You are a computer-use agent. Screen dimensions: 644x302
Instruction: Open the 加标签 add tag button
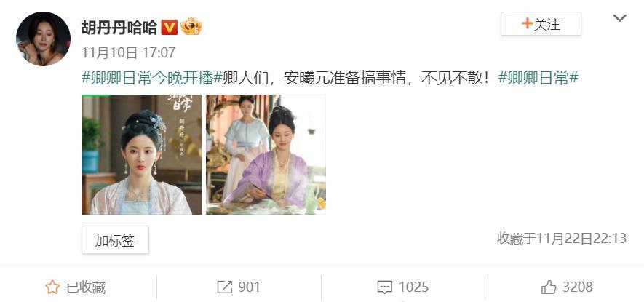[x=115, y=240]
